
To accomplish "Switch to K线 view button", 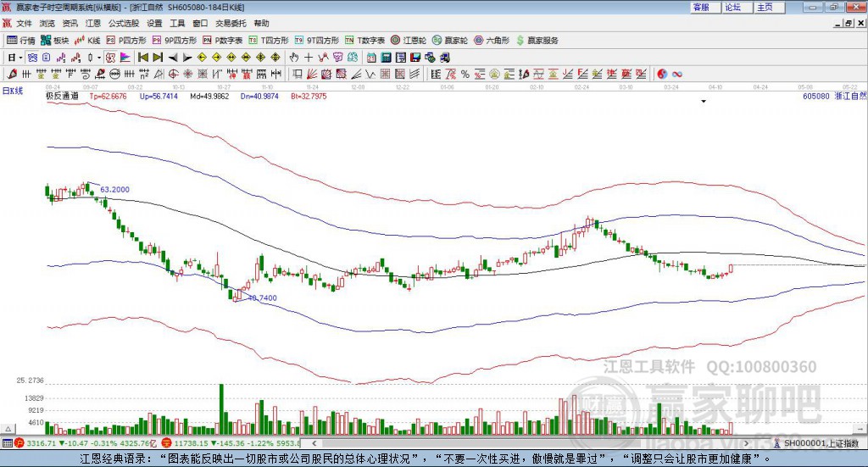I will tap(87, 41).
